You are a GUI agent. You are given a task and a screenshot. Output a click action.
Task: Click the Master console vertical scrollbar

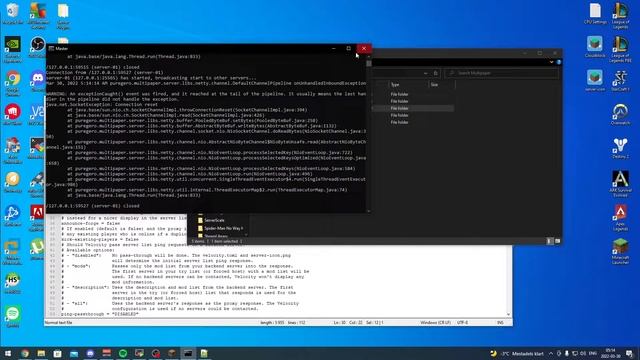pyautogui.click(x=369, y=133)
